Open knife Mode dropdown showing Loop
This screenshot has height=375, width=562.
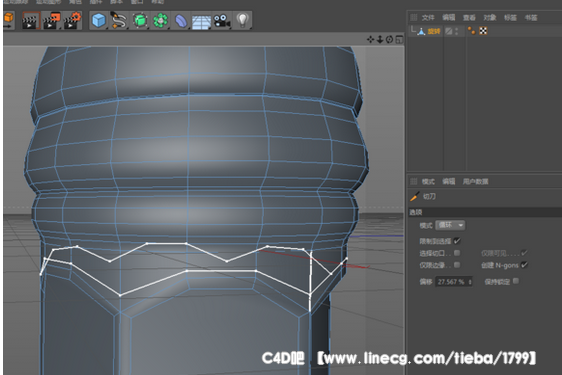pyautogui.click(x=450, y=225)
